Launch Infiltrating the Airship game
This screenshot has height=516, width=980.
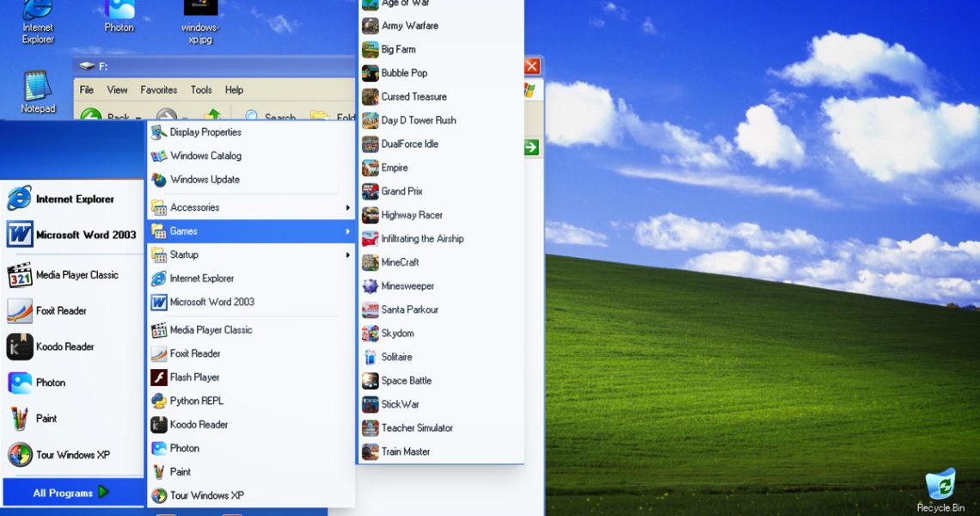tap(441, 239)
